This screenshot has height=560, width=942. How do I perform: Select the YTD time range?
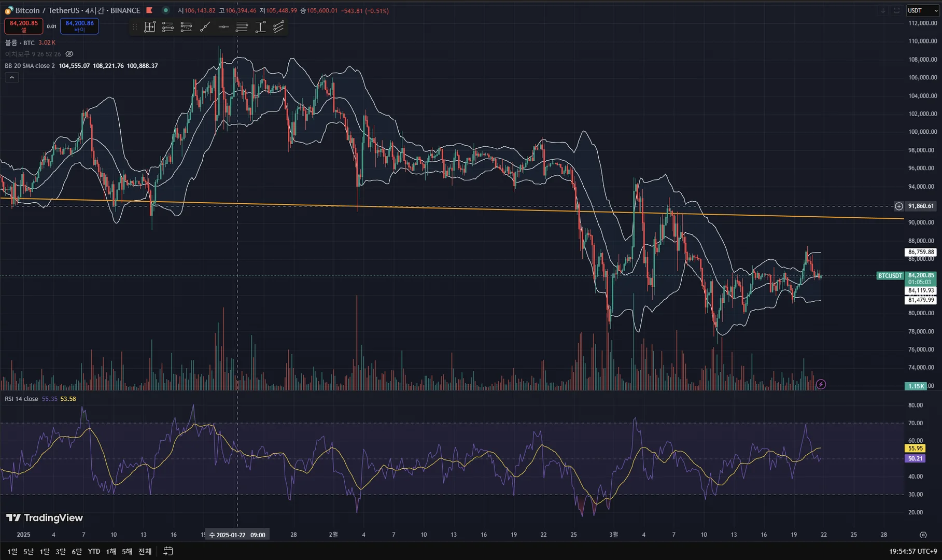click(94, 551)
